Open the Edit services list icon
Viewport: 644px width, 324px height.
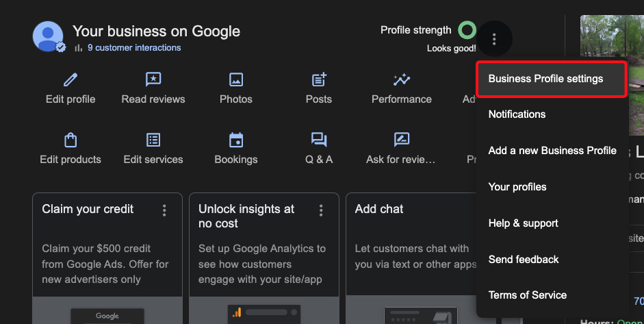pyautogui.click(x=153, y=140)
